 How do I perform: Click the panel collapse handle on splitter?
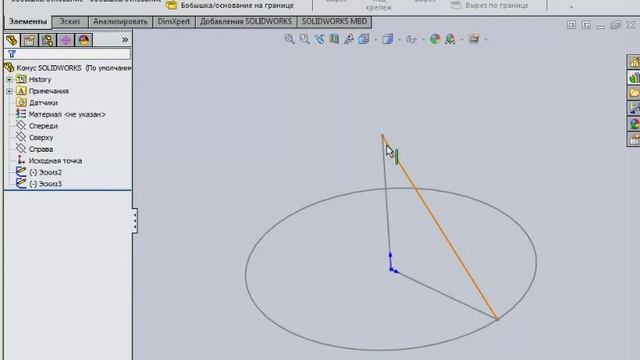pos(135,221)
